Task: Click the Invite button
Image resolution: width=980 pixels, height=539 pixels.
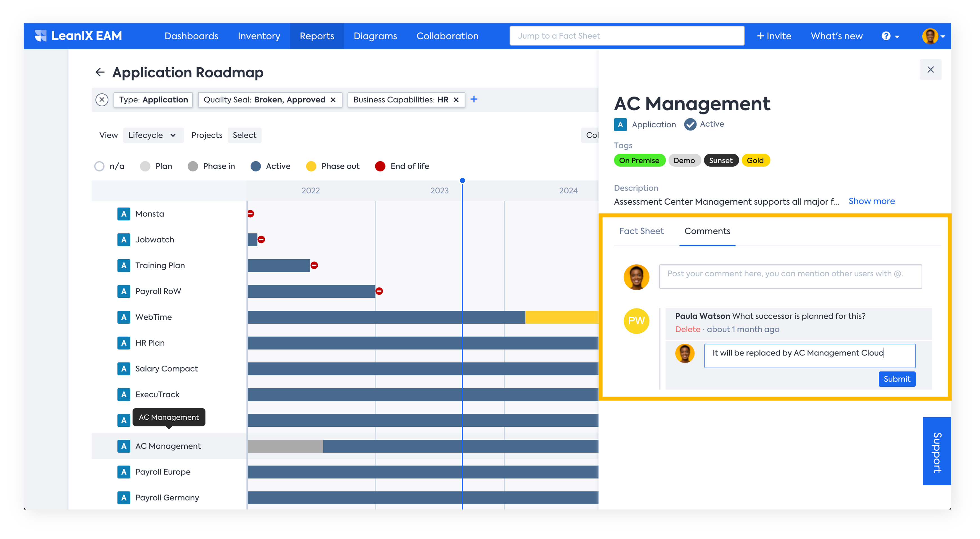Action: tap(774, 36)
